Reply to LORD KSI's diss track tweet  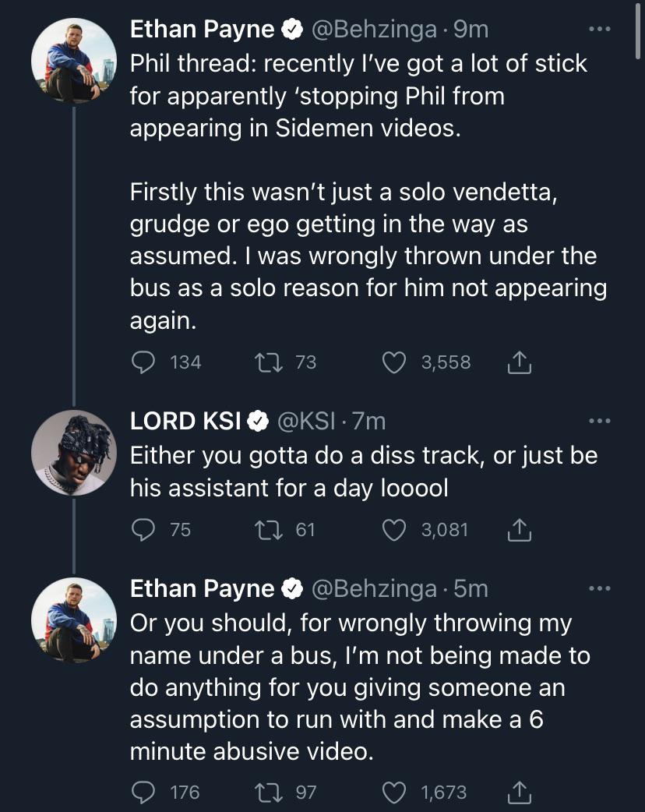(x=143, y=530)
